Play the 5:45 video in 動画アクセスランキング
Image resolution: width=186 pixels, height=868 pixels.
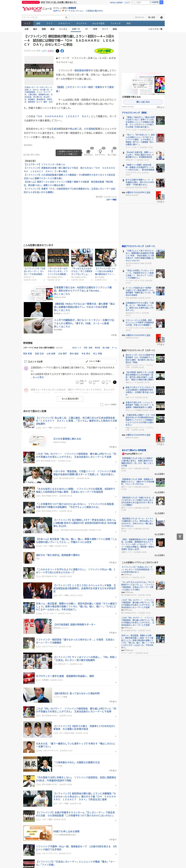[x=160, y=418]
